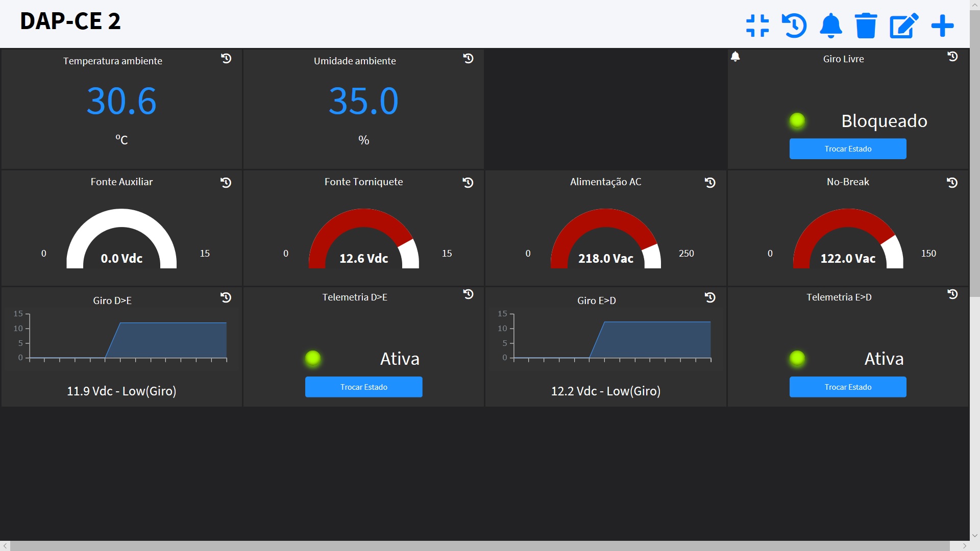Click the edit dashboard pencil icon
This screenshot has width=980, height=551.
pyautogui.click(x=903, y=26)
